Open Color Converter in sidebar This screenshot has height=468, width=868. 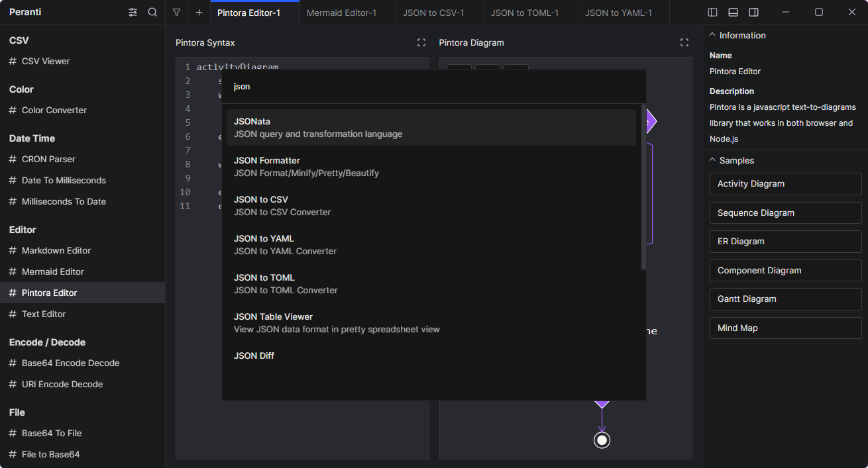82,110
